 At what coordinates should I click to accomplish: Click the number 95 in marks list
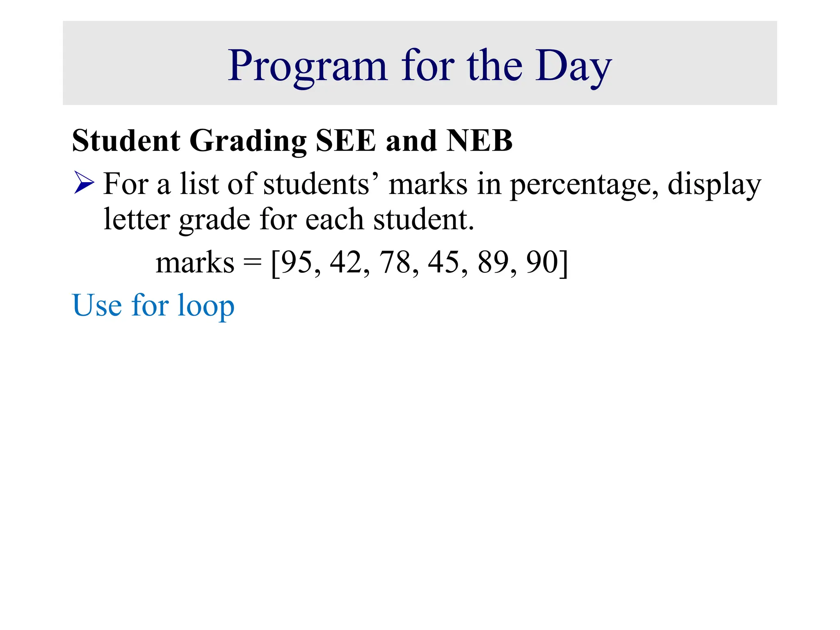tap(296, 262)
